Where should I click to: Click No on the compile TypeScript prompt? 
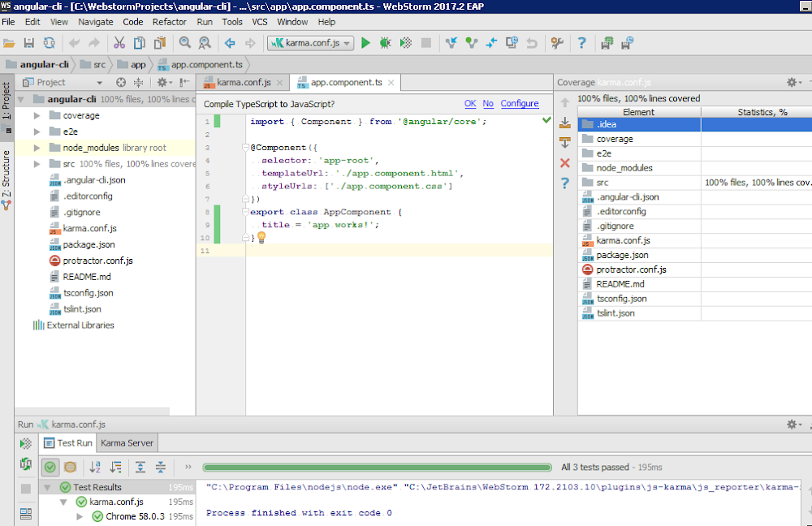tap(488, 104)
